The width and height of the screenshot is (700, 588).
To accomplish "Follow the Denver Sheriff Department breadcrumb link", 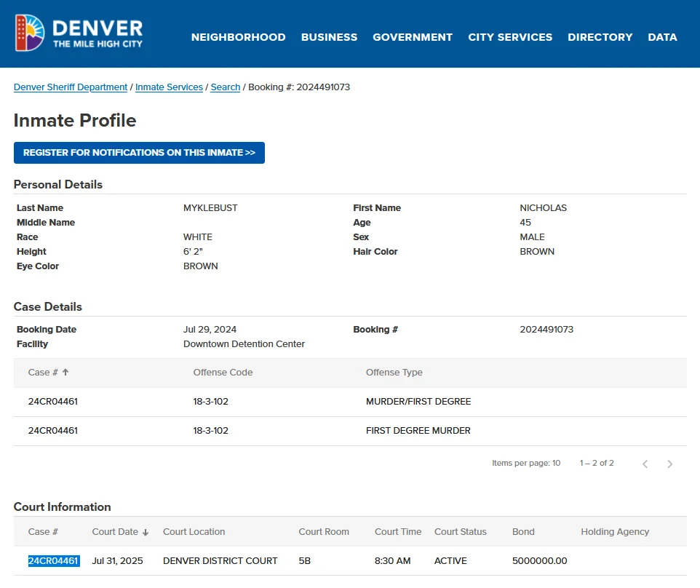I will pos(71,87).
